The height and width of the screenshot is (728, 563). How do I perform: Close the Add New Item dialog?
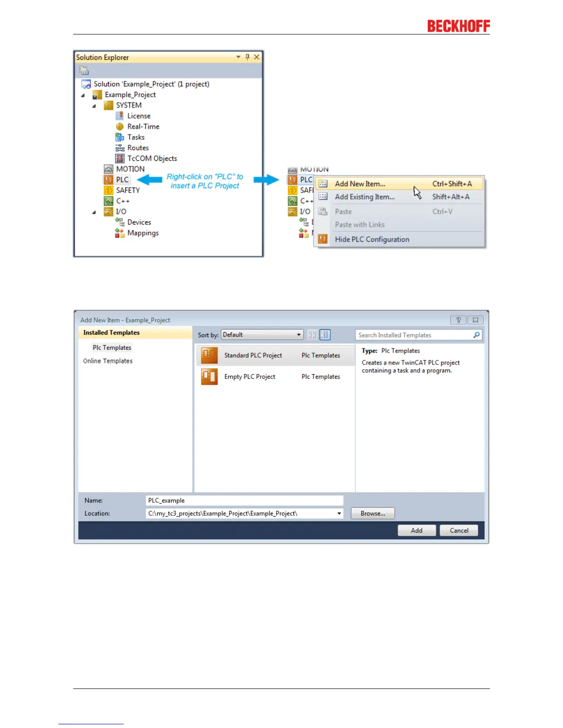point(476,320)
